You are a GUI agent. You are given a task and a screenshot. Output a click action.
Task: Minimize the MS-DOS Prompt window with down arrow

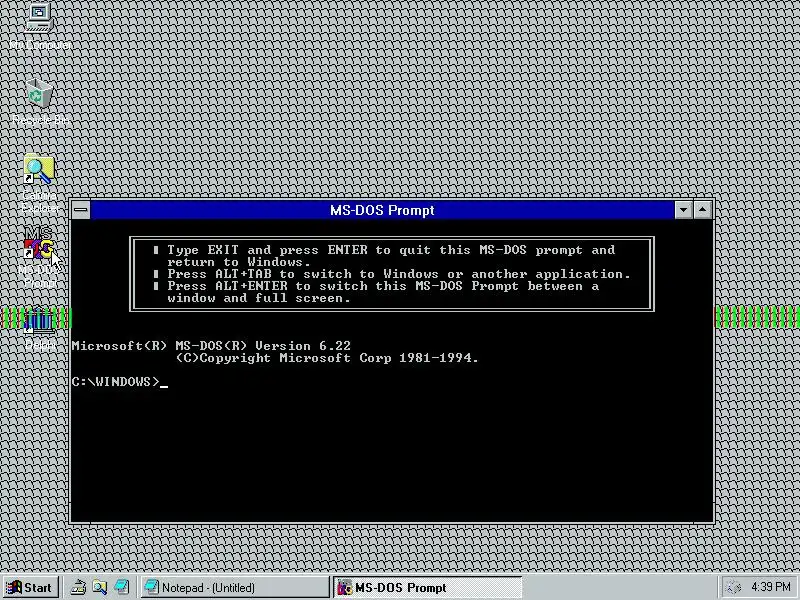[x=683, y=210]
